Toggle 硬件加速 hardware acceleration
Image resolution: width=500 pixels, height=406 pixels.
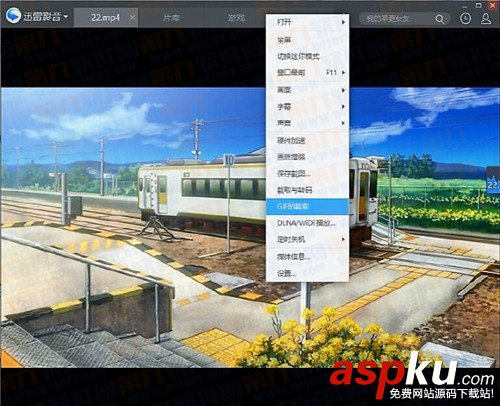pyautogui.click(x=307, y=141)
